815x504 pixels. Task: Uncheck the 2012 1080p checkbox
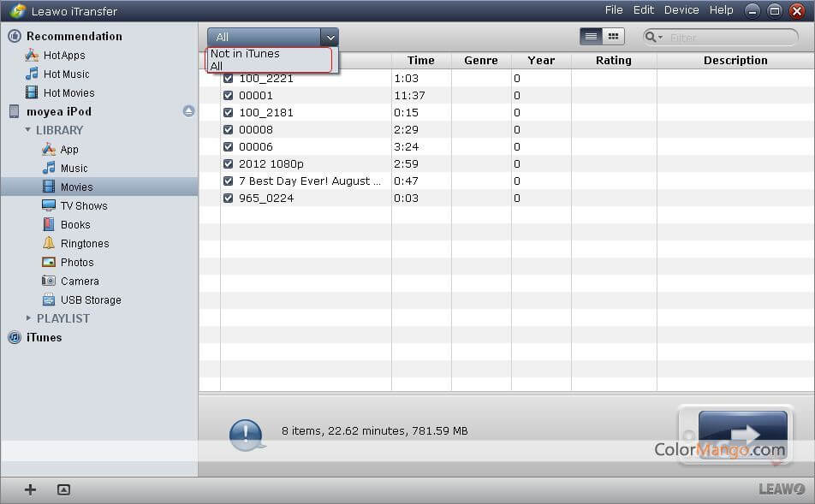229,164
